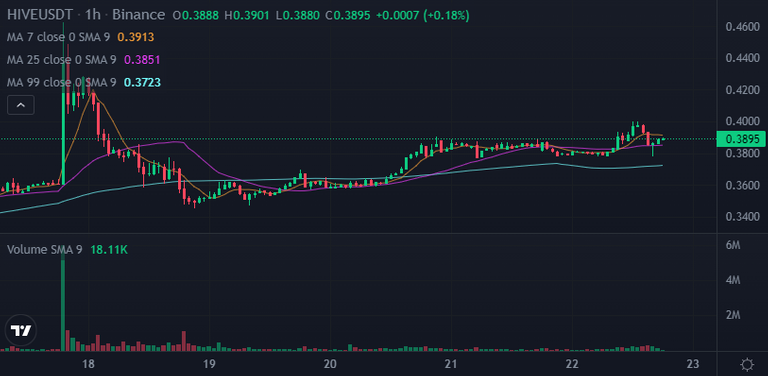Viewport: 768px width, 376px height.
Task: Click the 0.4600 price axis label
Action: pos(742,27)
